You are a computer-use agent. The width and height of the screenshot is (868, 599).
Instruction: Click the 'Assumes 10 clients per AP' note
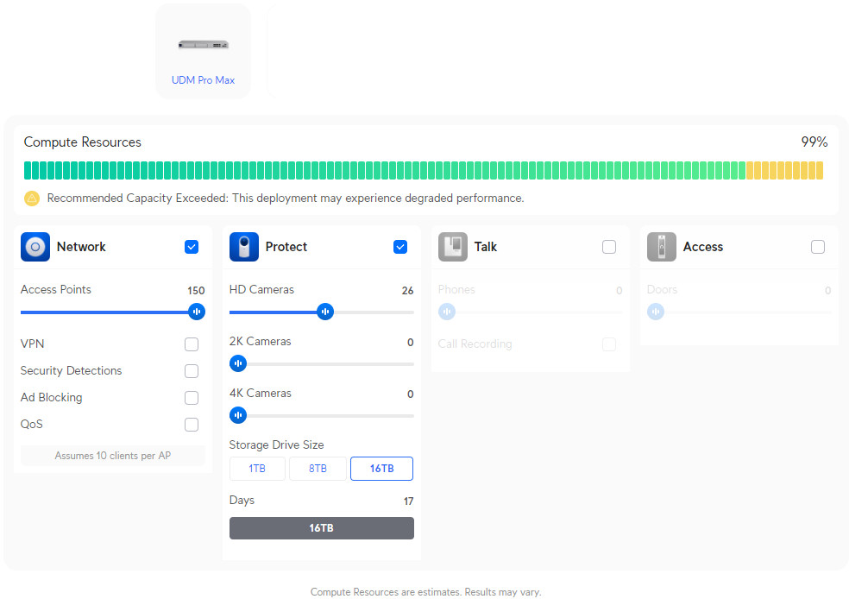point(113,456)
